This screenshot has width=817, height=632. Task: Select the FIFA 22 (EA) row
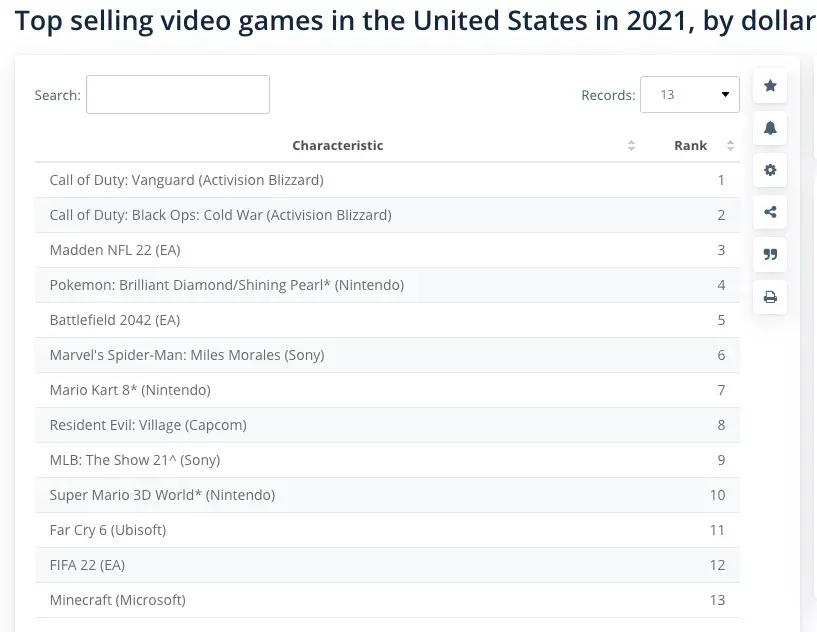click(87, 565)
